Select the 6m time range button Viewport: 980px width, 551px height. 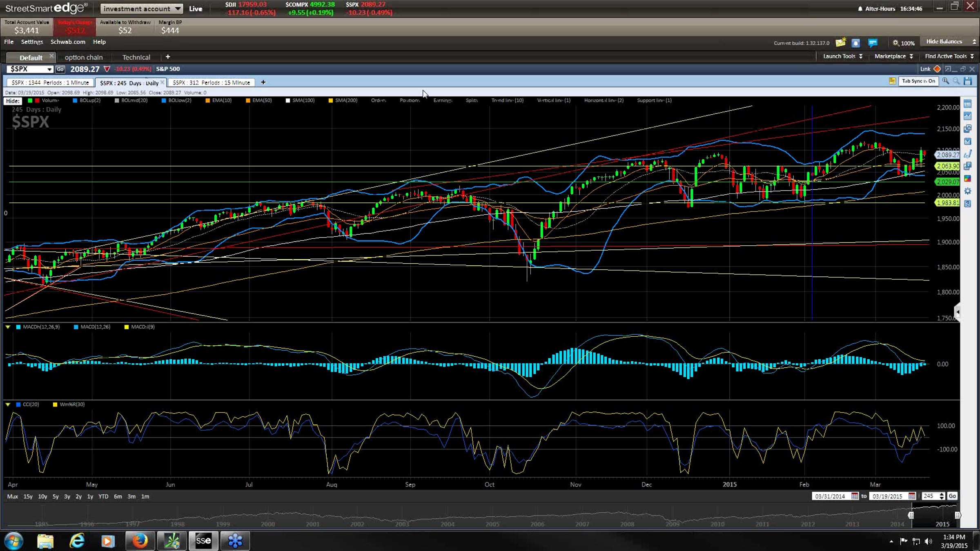click(118, 496)
